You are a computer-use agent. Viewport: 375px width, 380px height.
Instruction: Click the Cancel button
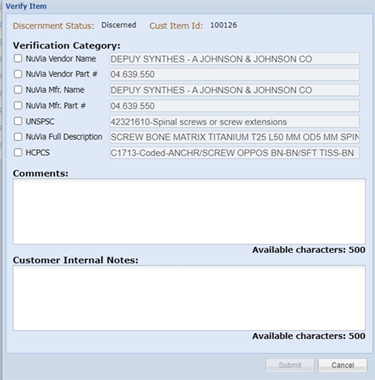343,365
